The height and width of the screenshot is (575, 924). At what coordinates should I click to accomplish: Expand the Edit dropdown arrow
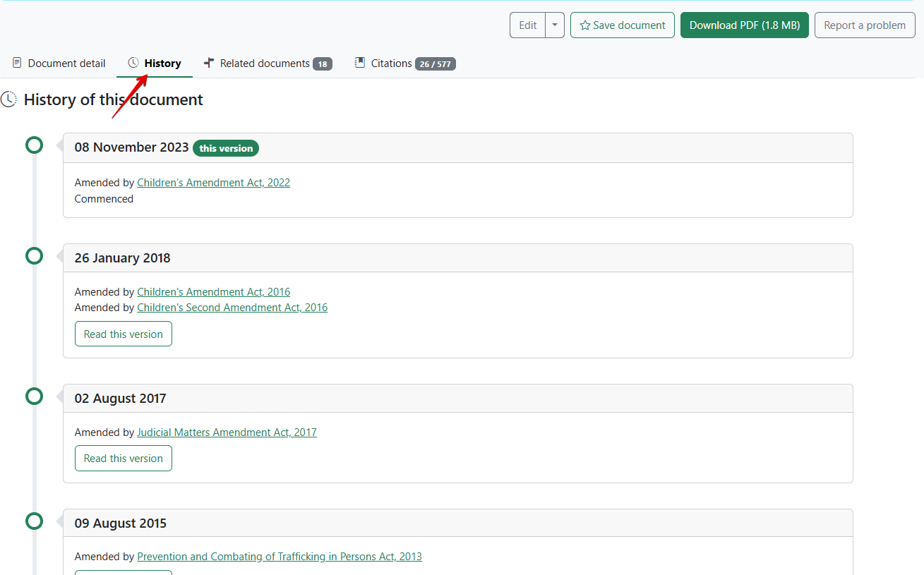click(555, 25)
